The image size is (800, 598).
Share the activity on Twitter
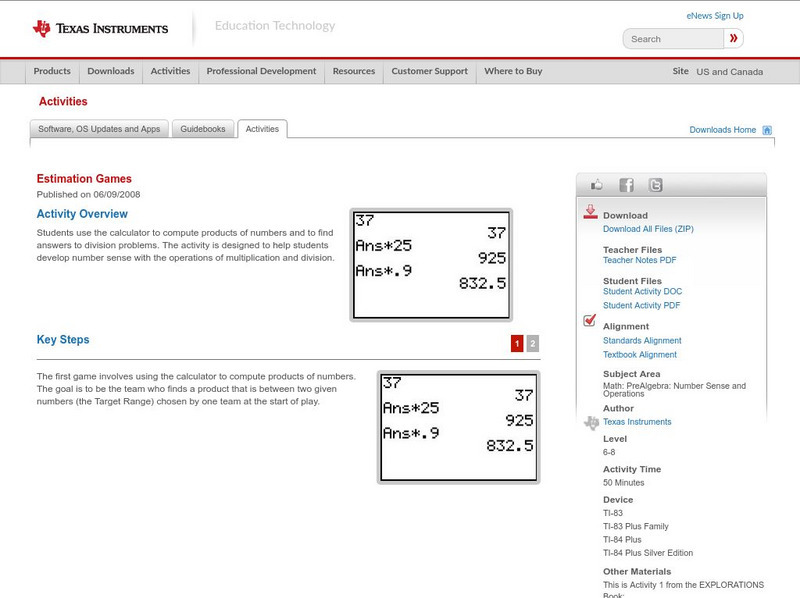point(656,185)
